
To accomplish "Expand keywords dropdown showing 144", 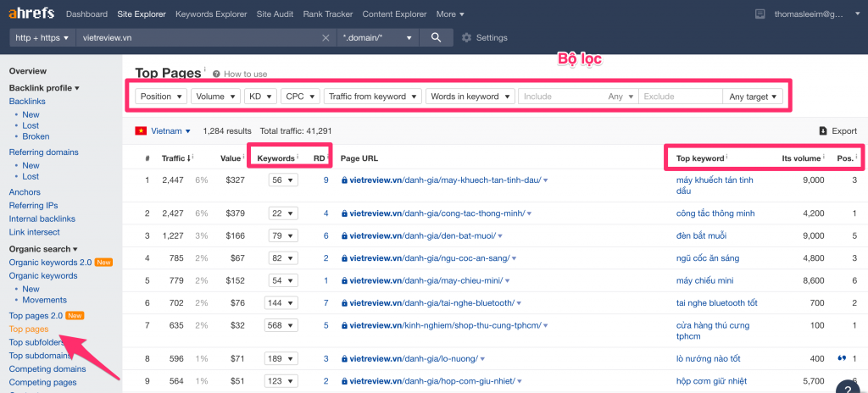I will 283,302.
